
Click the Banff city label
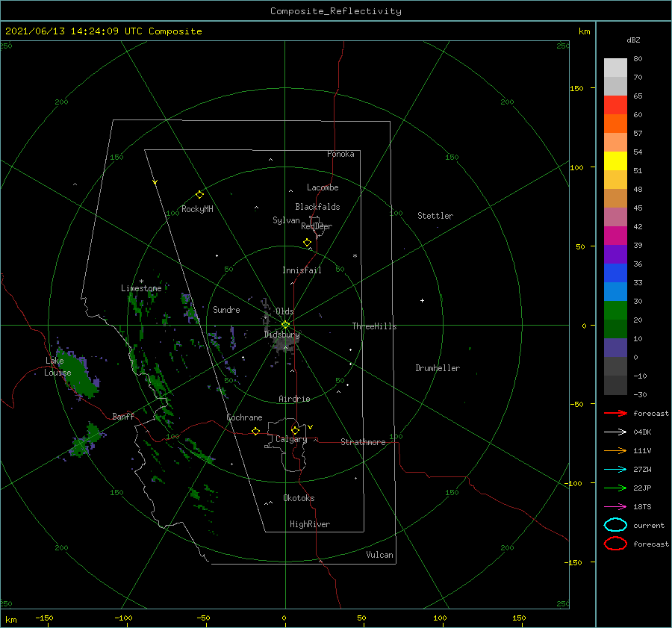tap(123, 416)
